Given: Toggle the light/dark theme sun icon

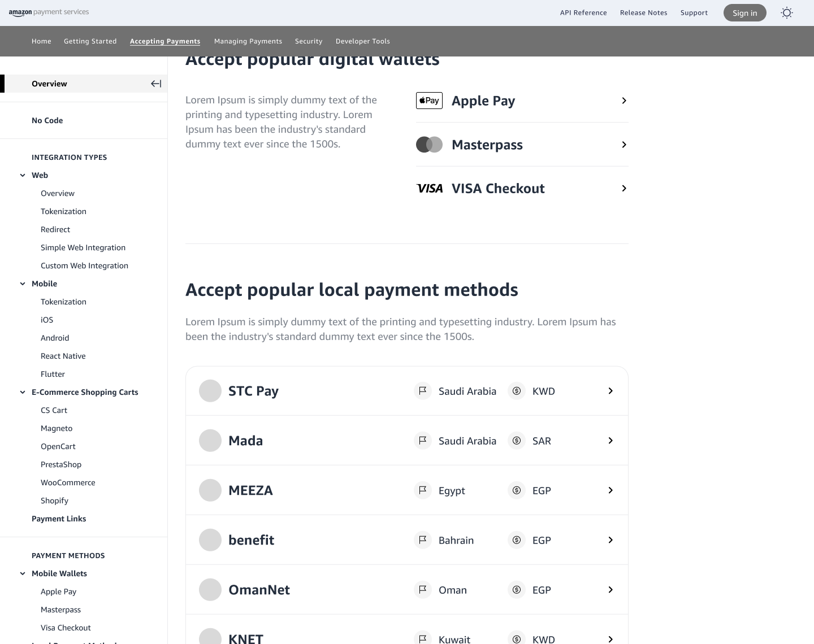Looking at the screenshot, I should 787,13.
